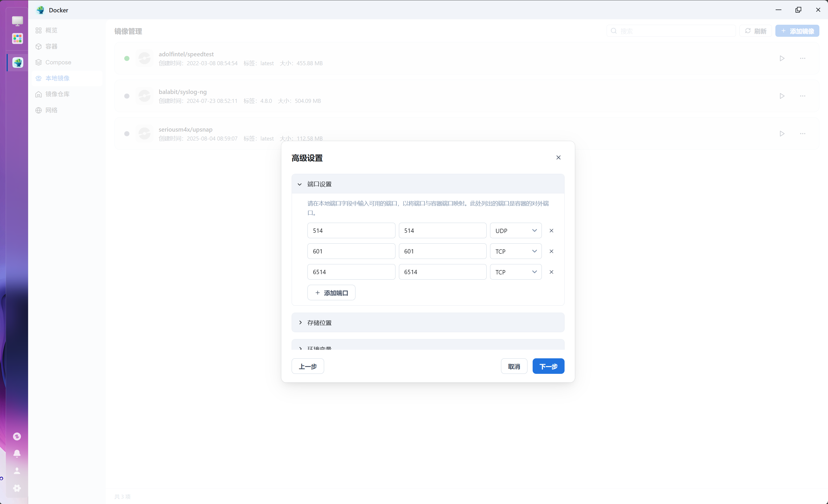This screenshot has width=828, height=504.
Task: Delete the 601 TCP port row
Action: (x=551, y=251)
